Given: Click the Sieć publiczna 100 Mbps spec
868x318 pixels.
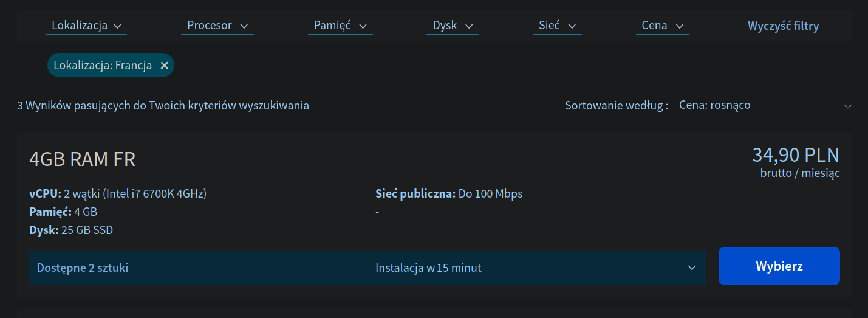Looking at the screenshot, I should [x=449, y=194].
